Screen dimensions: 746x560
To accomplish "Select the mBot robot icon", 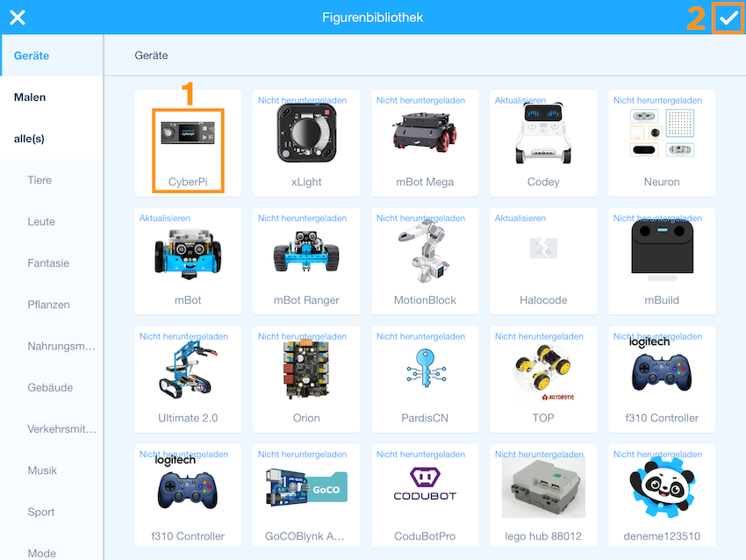I will pyautogui.click(x=188, y=253).
